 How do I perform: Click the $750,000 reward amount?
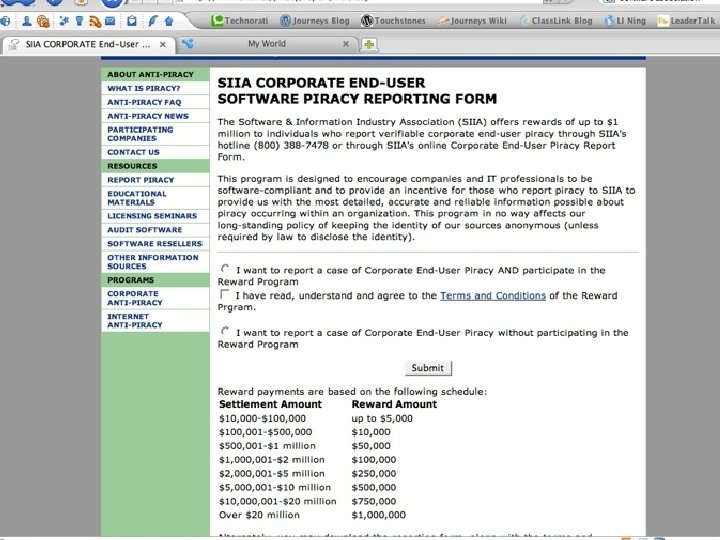373,501
